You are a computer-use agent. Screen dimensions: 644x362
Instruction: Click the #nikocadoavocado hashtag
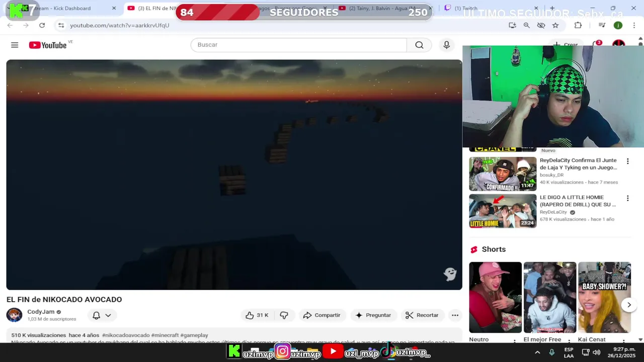click(126, 335)
